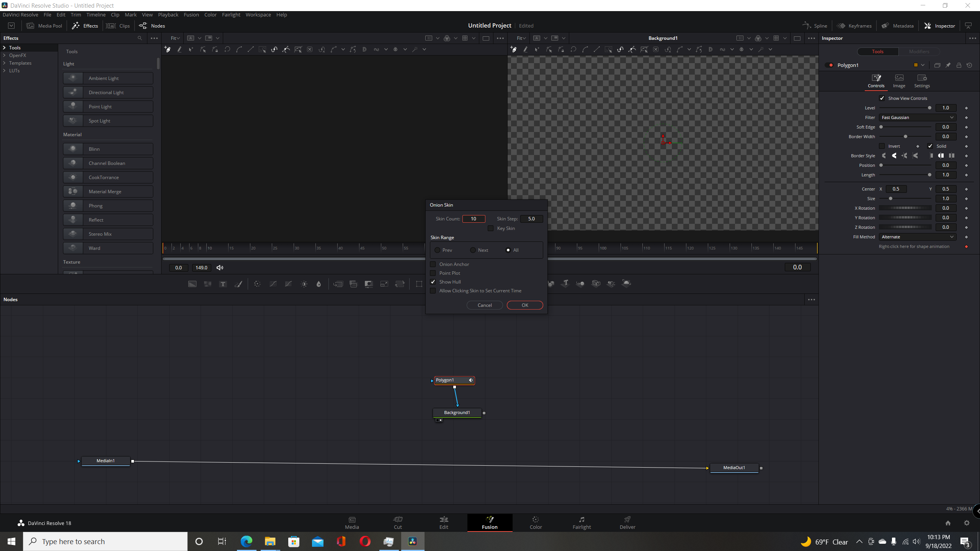
Task: Uncheck the Show Hull checkbox
Action: click(433, 282)
